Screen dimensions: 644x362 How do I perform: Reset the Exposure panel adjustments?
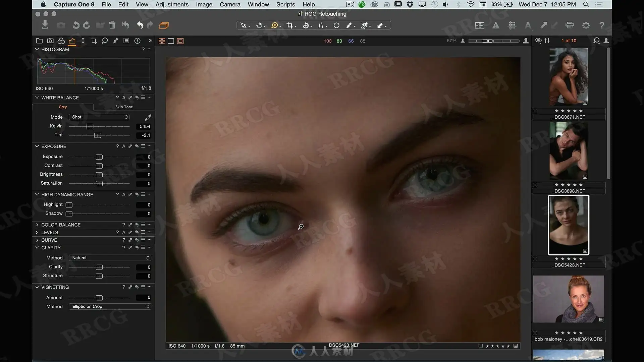tap(137, 146)
